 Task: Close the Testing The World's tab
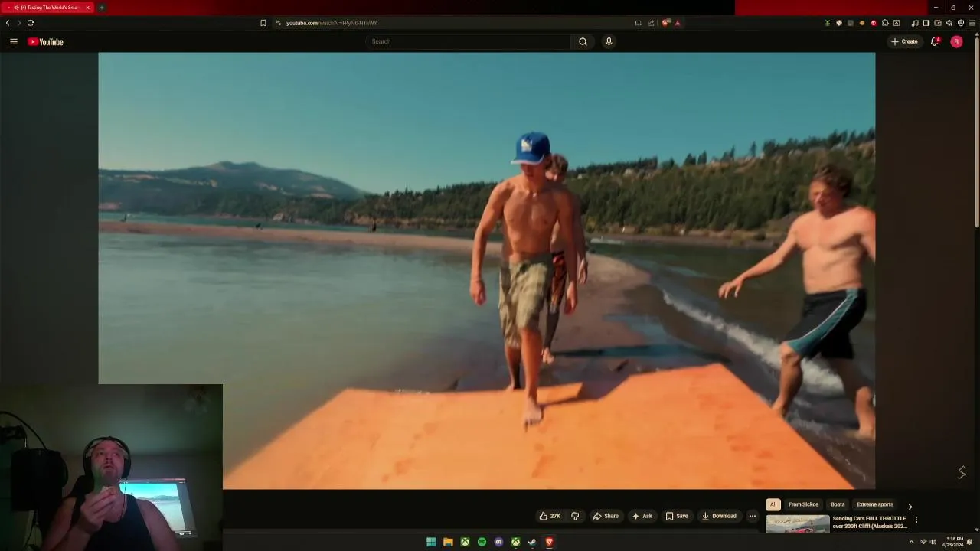87,7
